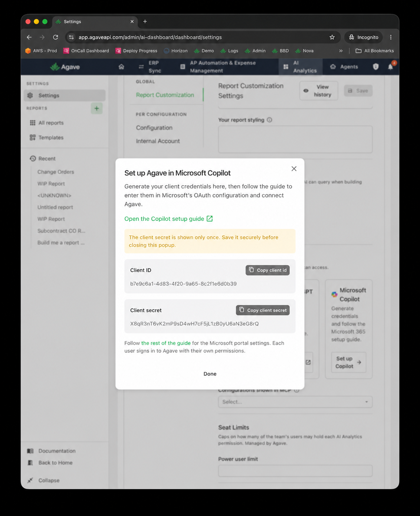
Task: Click Recent in sidebar
Action: pos(42,159)
